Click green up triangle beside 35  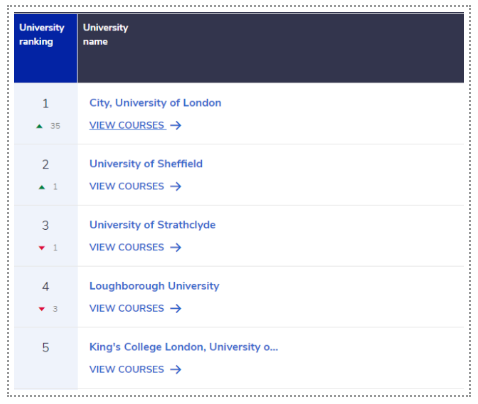pyautogui.click(x=39, y=126)
